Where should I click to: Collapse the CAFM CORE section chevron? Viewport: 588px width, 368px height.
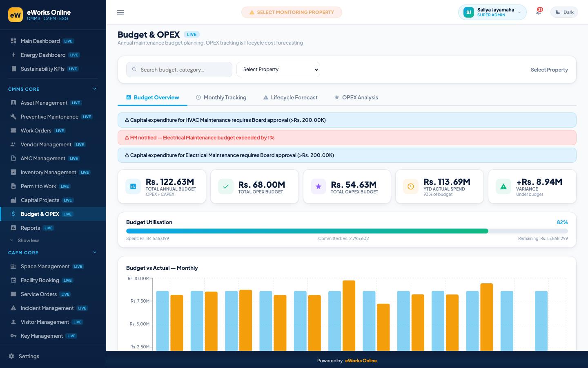coord(95,252)
